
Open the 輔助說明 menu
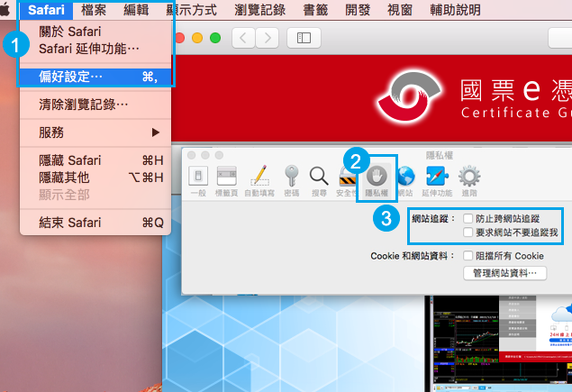[x=455, y=10]
